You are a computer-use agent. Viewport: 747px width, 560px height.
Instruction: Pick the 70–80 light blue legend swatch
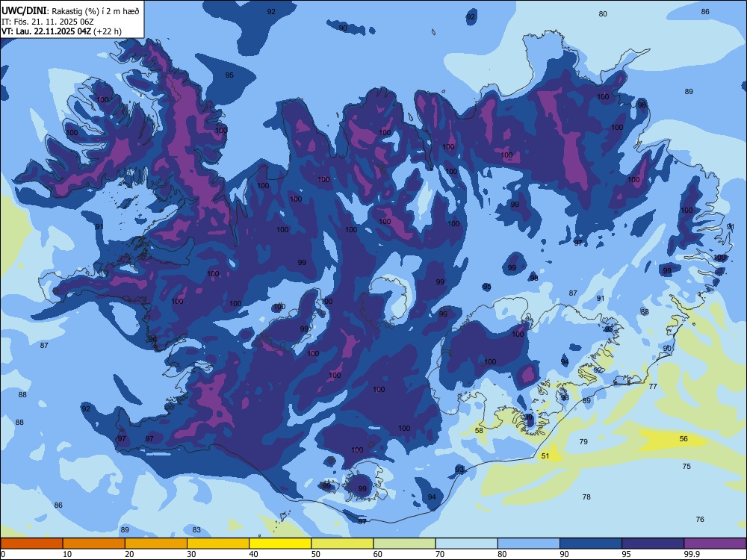click(467, 544)
